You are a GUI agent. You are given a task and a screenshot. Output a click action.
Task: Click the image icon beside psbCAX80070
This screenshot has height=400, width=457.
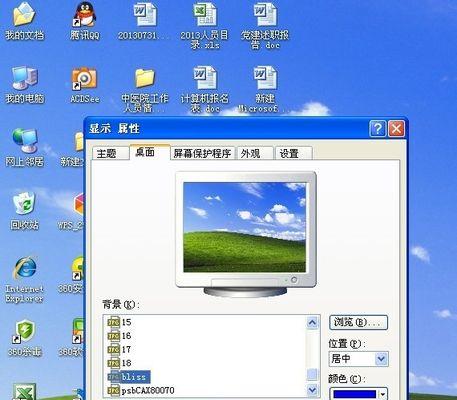(114, 390)
